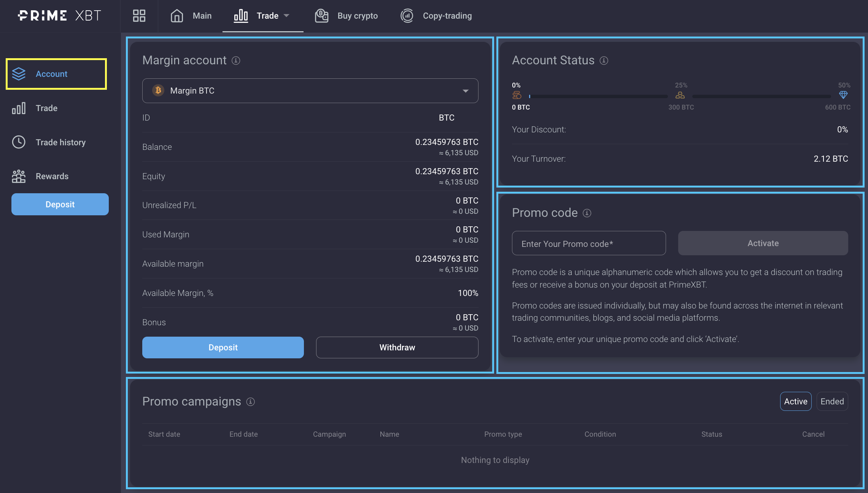Click the diamond 50% tier icon

tap(843, 95)
